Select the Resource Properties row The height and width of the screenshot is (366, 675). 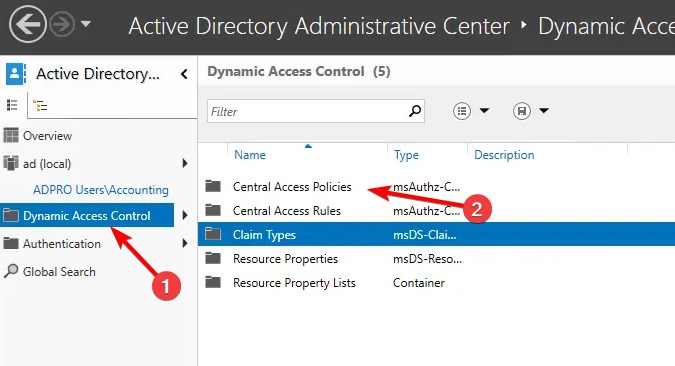437,259
